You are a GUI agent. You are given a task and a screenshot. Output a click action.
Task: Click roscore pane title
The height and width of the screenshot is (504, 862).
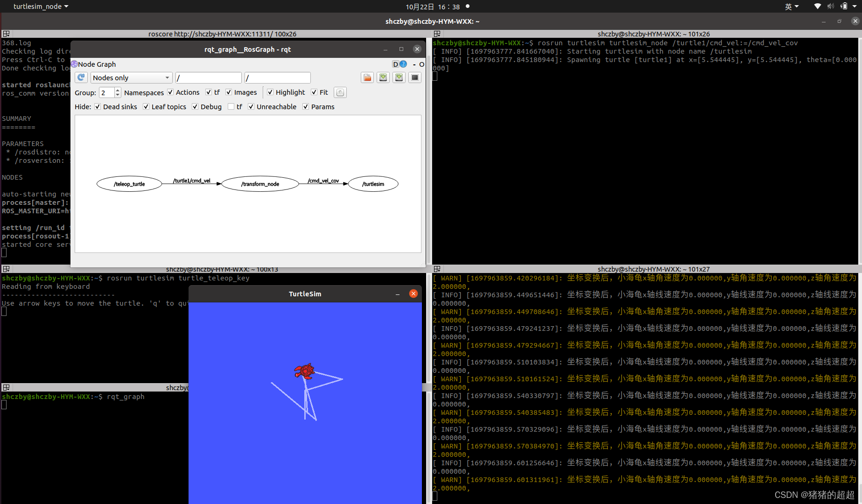pos(222,34)
